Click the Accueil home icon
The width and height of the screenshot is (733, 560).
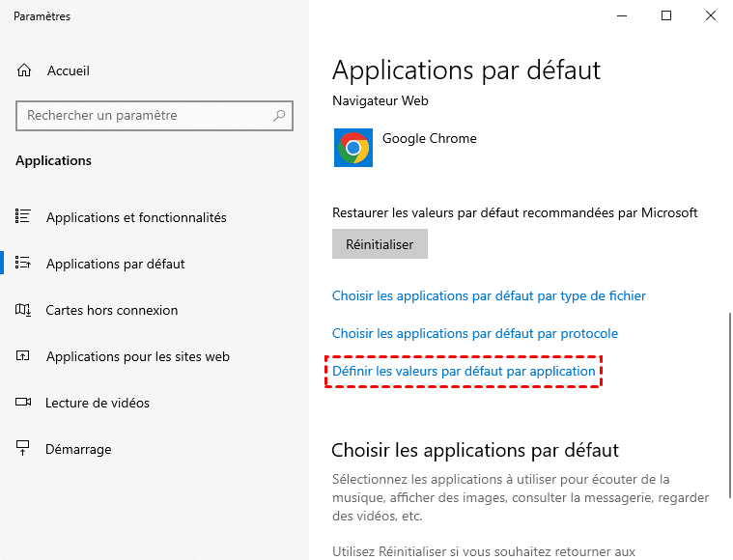25,70
